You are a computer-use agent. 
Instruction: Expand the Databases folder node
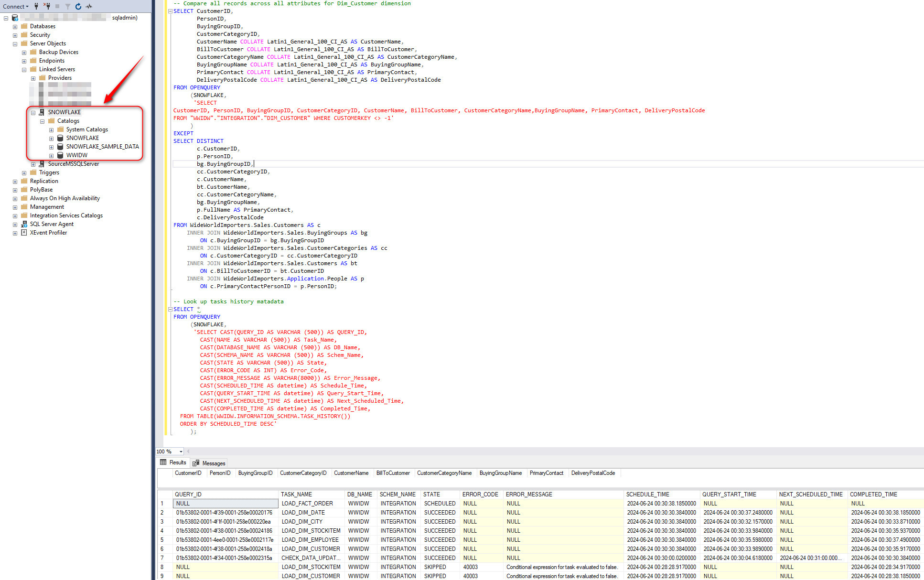pos(15,27)
